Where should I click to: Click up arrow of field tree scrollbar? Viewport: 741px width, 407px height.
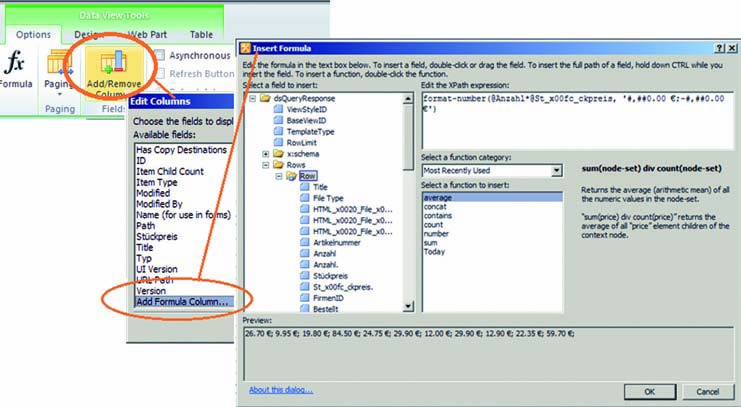tap(408, 98)
